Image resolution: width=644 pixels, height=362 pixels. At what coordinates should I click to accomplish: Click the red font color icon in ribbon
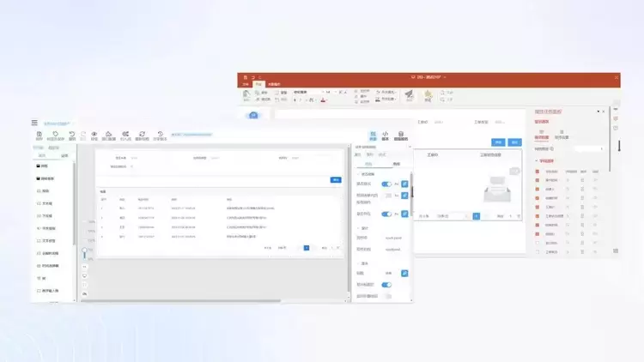coord(324,100)
